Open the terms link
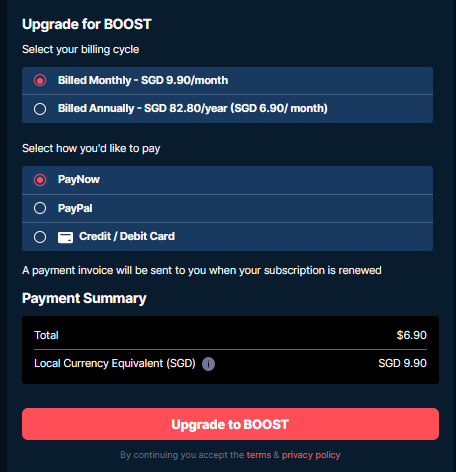The width and height of the screenshot is (456, 472). pyautogui.click(x=259, y=455)
